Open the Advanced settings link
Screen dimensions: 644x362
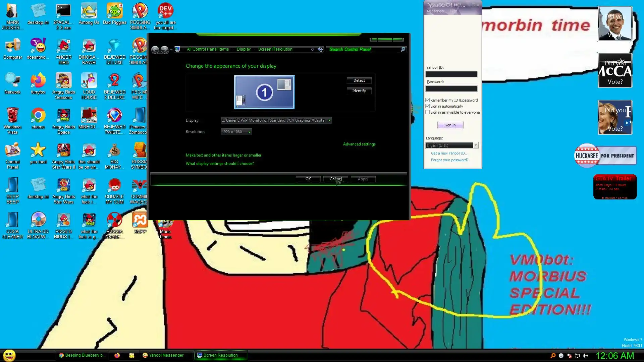tap(359, 144)
